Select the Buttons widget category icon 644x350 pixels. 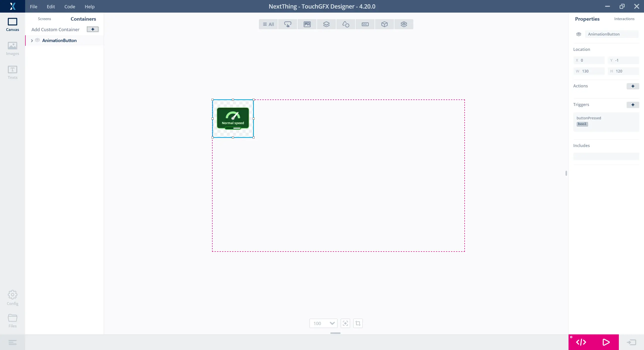[x=288, y=24]
